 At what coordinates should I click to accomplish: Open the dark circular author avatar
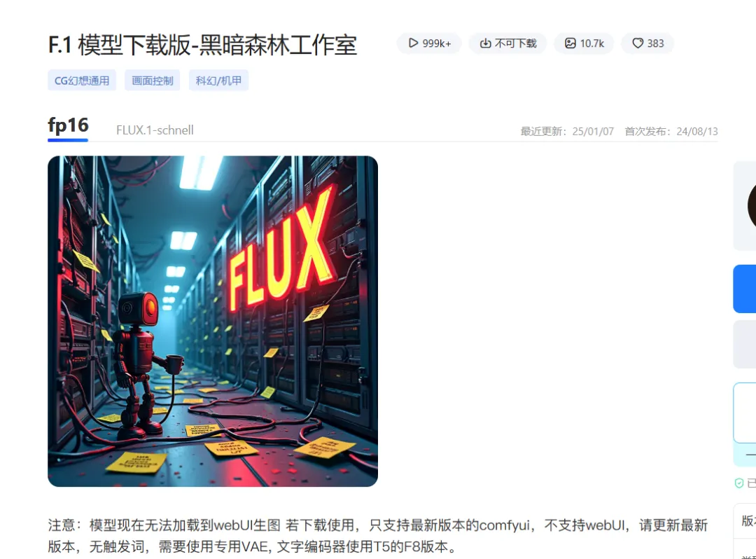tap(752, 206)
